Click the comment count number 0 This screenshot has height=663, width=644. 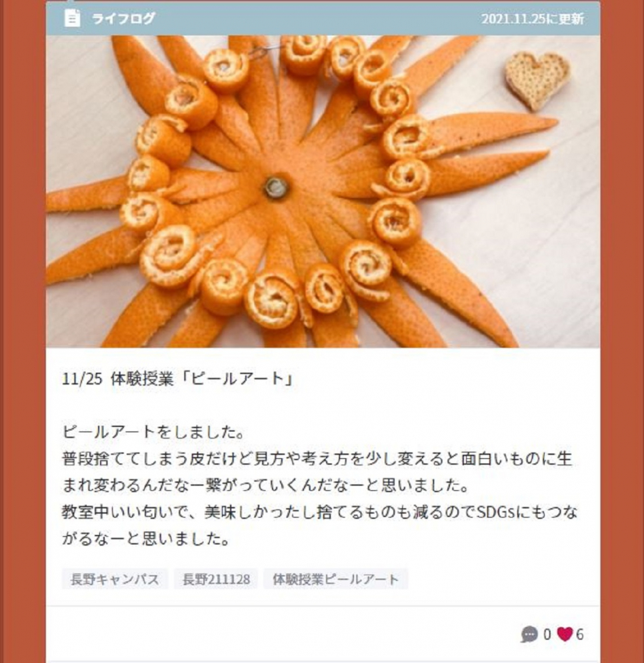(547, 634)
